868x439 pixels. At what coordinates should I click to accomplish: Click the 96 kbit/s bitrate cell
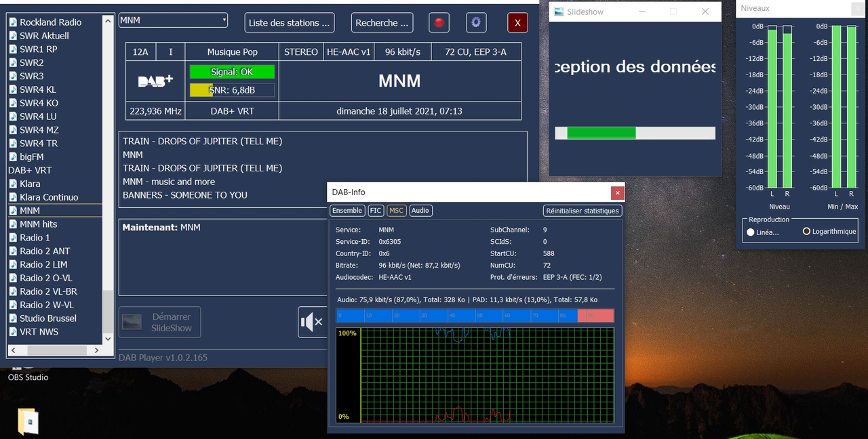tap(403, 51)
